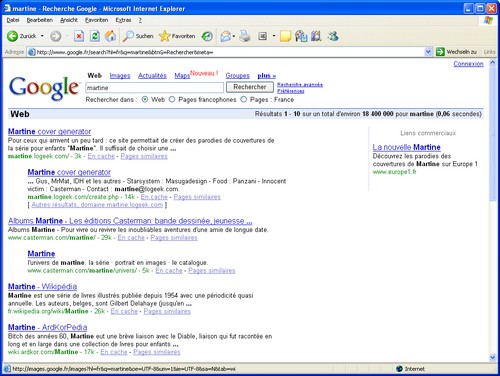
Task: Open Autres résultats, domaine martine.logeek.com link
Action: pyautogui.click(x=97, y=205)
